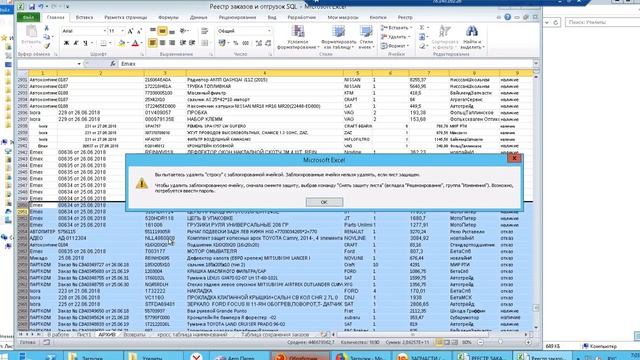This screenshot has height=360, width=640.
Task: Close the Microsoft Excel warning dialog
Action: click(x=514, y=158)
